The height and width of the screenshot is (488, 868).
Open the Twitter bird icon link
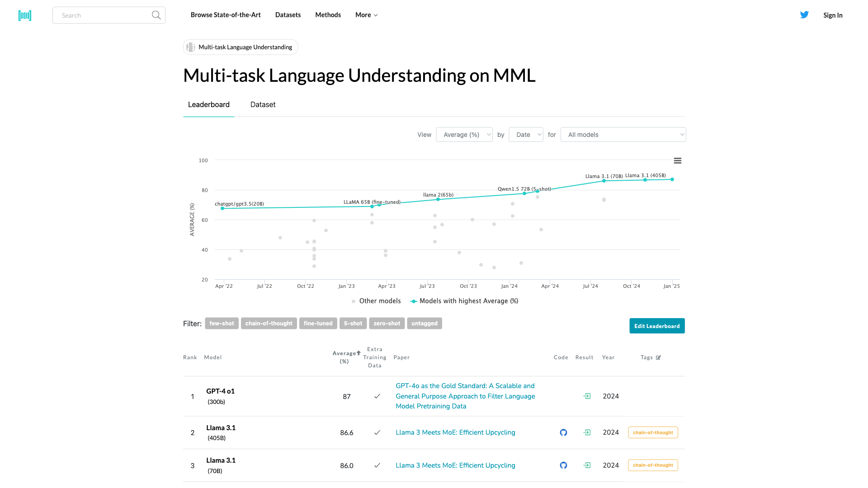pos(804,15)
